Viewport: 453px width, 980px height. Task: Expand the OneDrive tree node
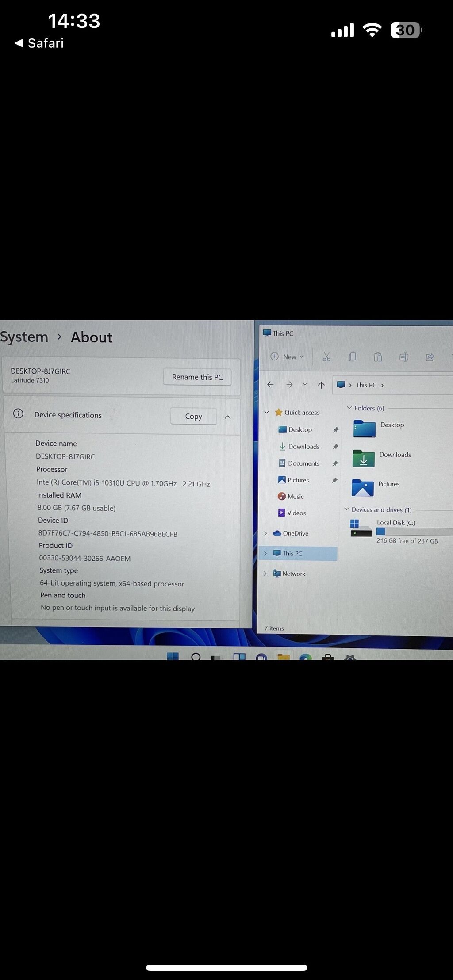(265, 533)
